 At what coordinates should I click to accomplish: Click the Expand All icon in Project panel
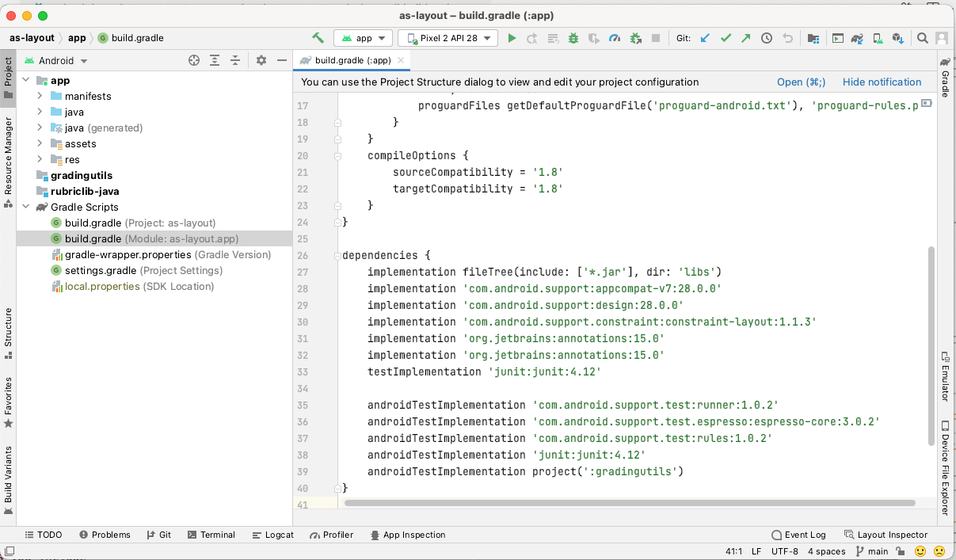(215, 60)
